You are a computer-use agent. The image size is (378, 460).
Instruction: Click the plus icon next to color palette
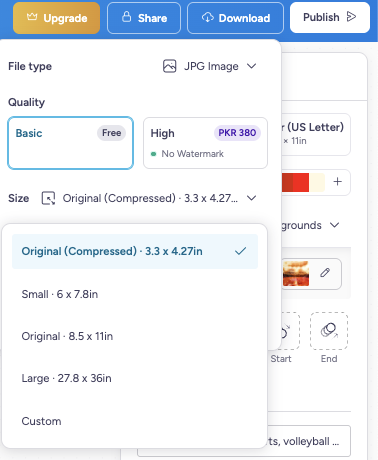pos(338,182)
